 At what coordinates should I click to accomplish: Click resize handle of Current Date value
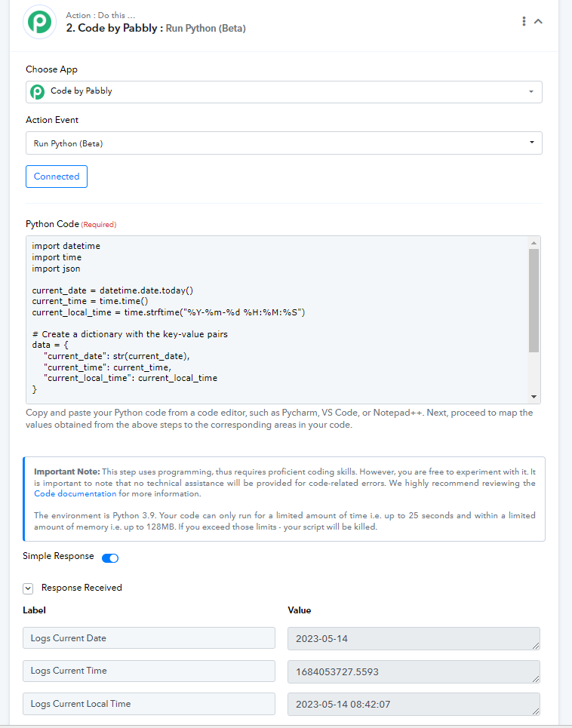[536, 646]
